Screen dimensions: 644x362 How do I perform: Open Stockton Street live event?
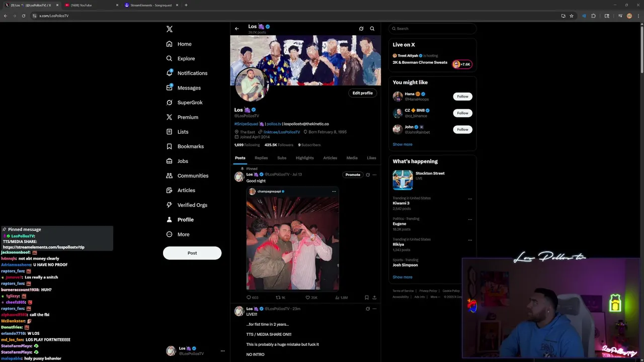pos(432,180)
